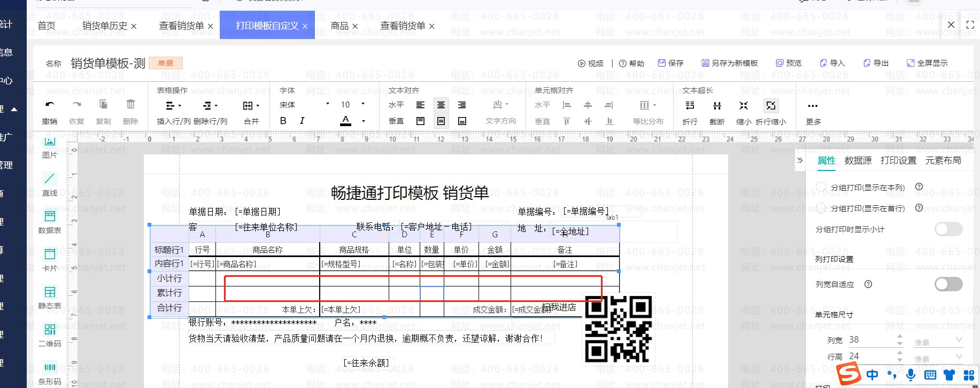
Task: Click the undo (撤销) icon
Action: tap(50, 105)
